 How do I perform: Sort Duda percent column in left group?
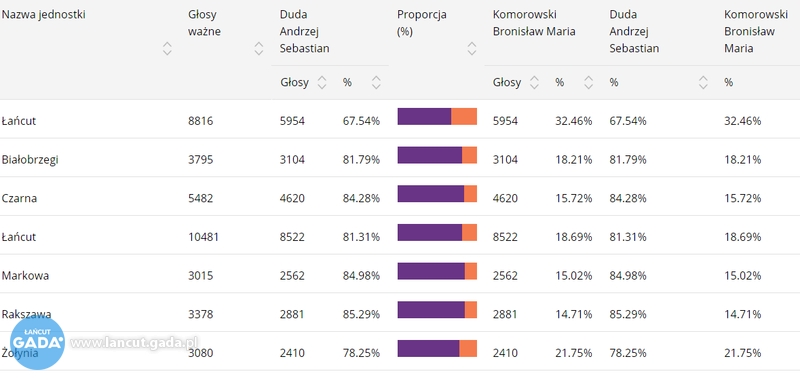click(x=377, y=82)
